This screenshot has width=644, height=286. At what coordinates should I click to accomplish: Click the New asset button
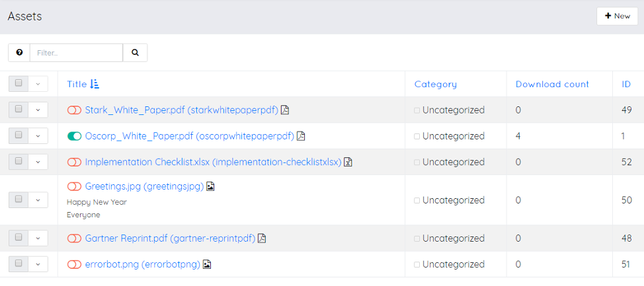tap(617, 16)
